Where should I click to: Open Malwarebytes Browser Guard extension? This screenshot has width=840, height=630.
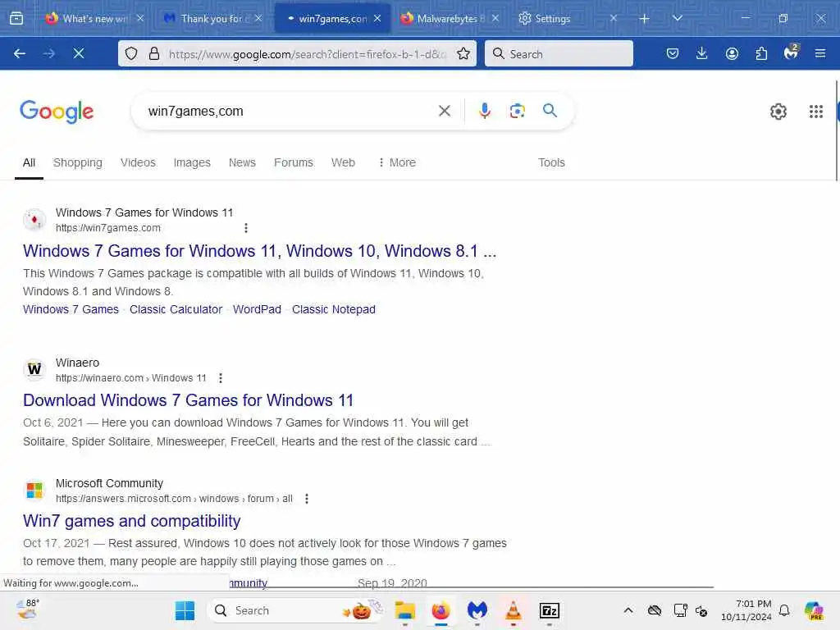(791, 52)
